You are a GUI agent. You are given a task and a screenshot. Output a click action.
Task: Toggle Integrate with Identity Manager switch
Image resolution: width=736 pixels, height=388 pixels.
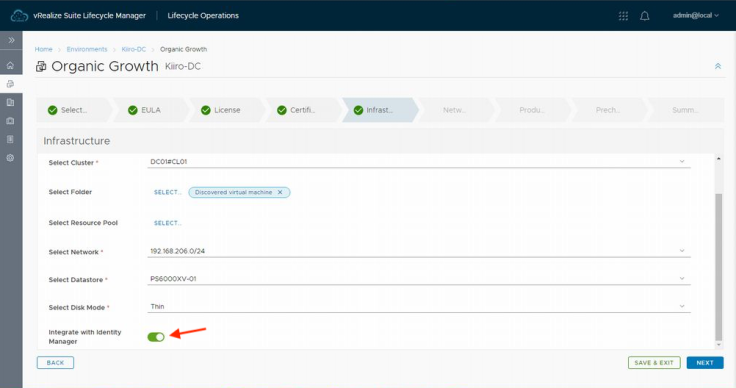156,337
